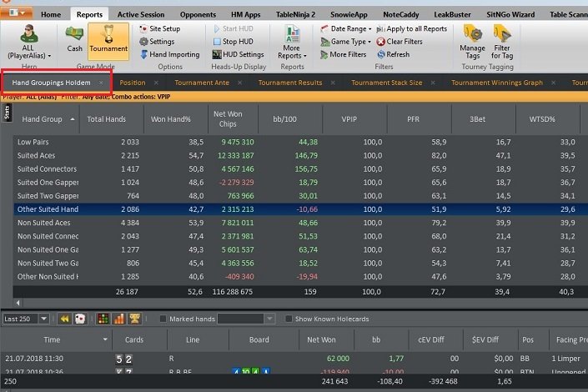Click the trophy icon in hands toolbar
588x392 pixels.
(134, 319)
